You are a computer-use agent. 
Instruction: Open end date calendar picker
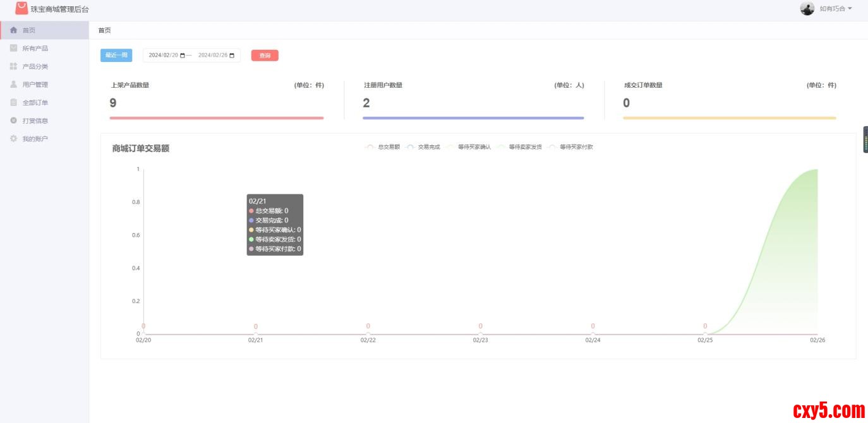[232, 56]
